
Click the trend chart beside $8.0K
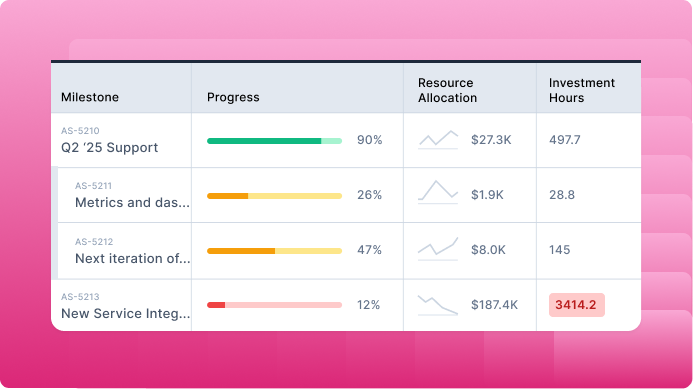[x=438, y=249]
